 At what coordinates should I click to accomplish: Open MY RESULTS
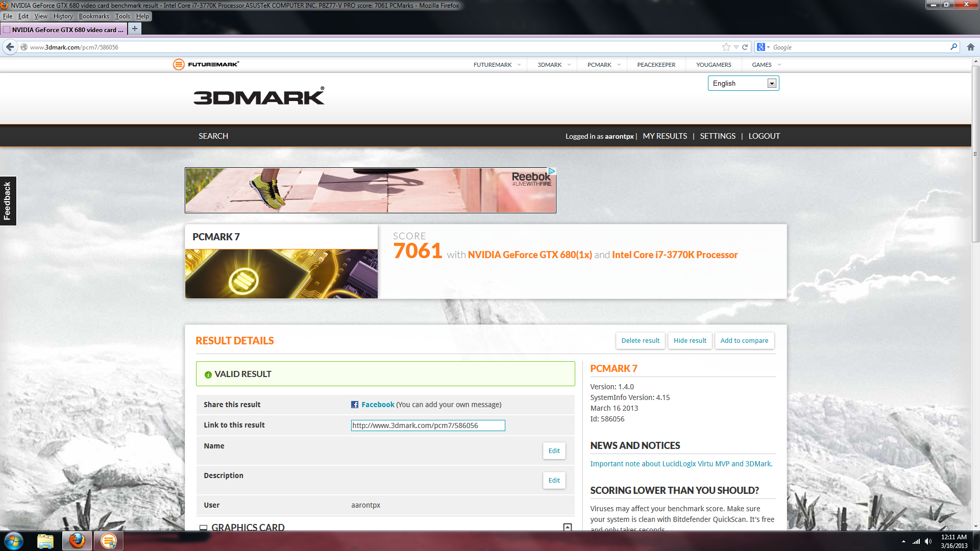point(665,136)
